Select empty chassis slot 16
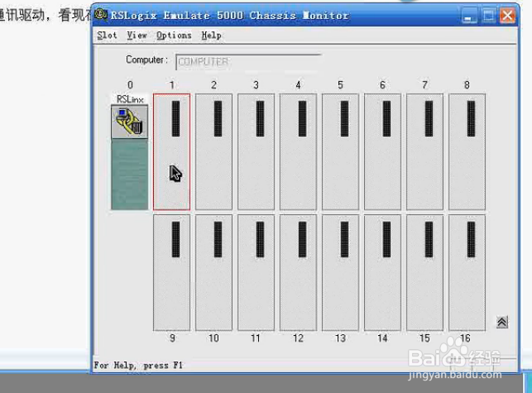Screen dimensions: 532x393 [x=467, y=272]
